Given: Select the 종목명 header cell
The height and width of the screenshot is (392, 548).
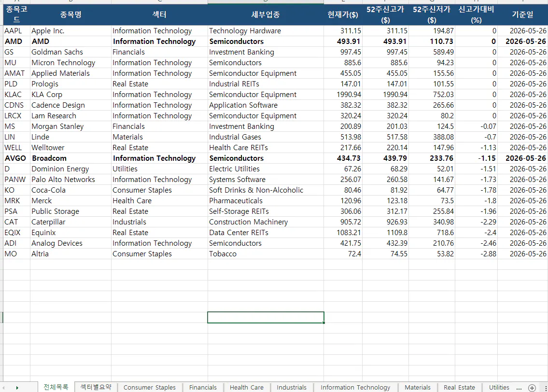Looking at the screenshot, I should 70,14.
